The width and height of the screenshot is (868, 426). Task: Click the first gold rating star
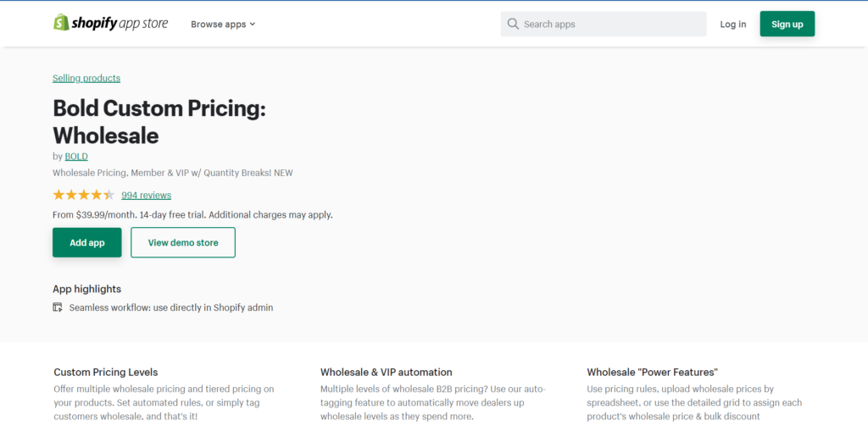(x=58, y=195)
